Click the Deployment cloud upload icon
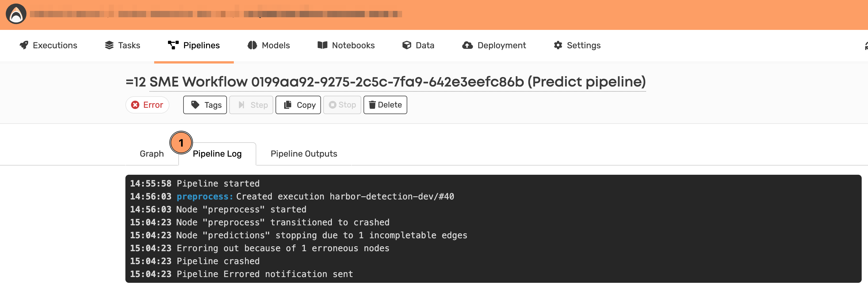This screenshot has width=868, height=292. tap(467, 45)
